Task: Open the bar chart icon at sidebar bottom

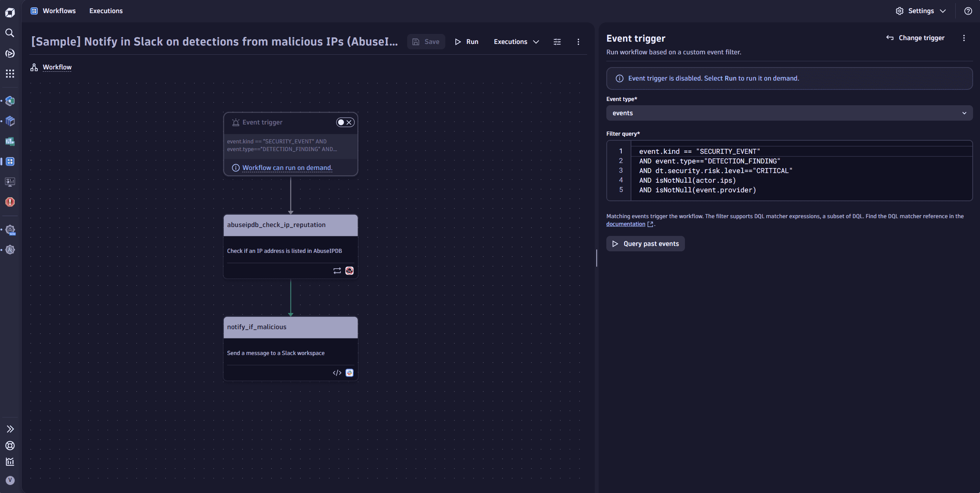Action: (10, 461)
